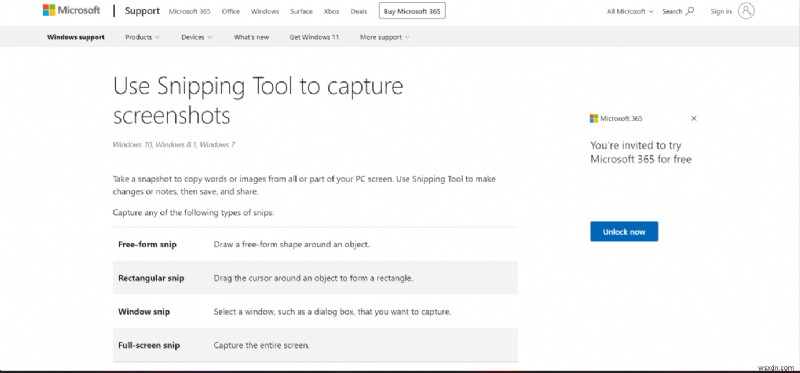
Task: Expand the More support menu
Action: 384,37
